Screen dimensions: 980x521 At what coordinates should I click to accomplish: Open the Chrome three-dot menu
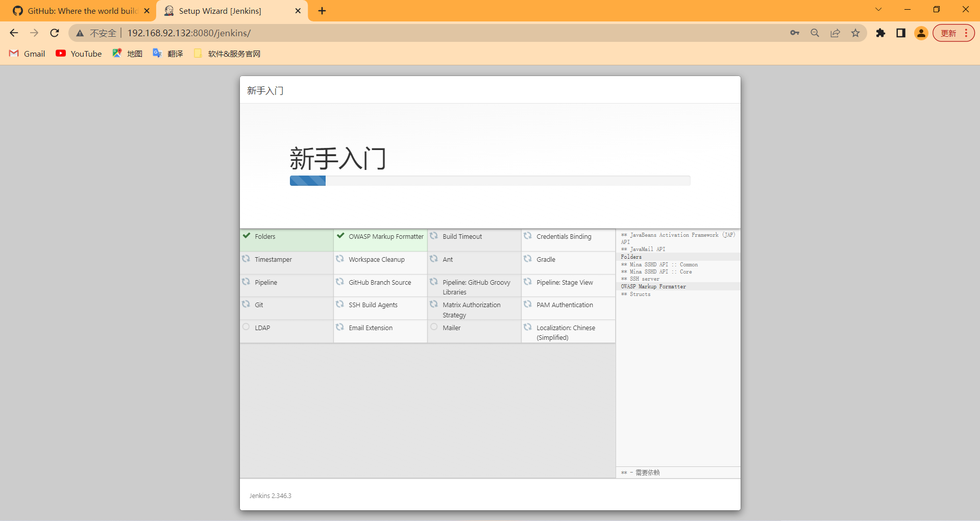point(966,33)
